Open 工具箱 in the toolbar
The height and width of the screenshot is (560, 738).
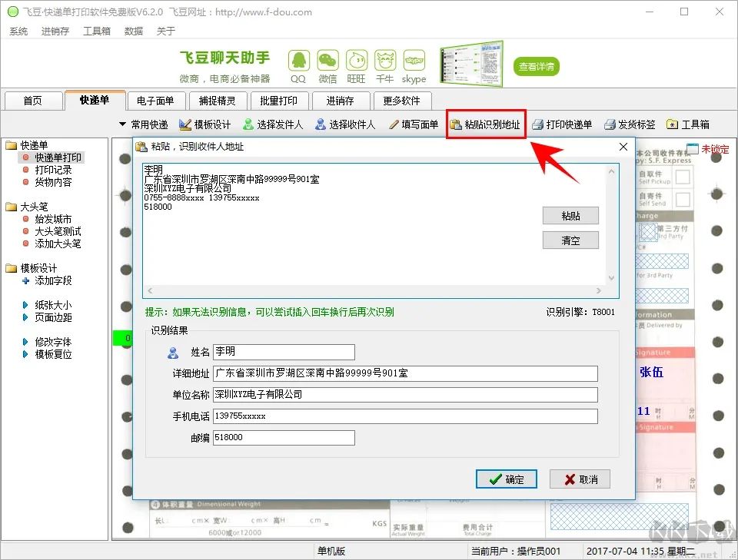click(688, 124)
